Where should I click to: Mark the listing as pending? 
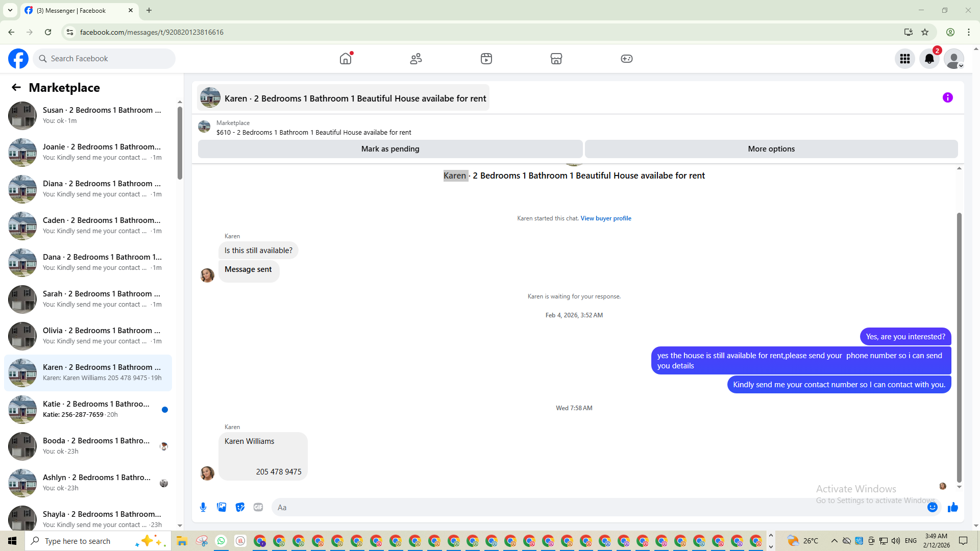click(x=390, y=149)
